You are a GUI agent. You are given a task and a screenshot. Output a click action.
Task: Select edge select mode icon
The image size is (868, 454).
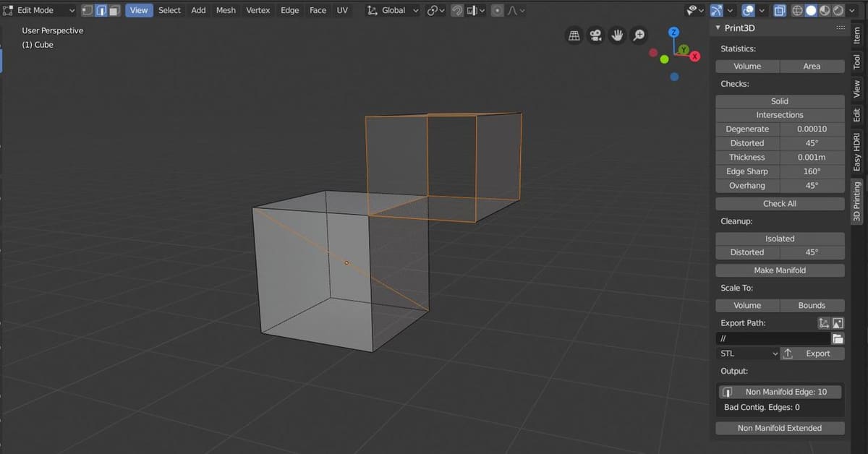tap(101, 10)
